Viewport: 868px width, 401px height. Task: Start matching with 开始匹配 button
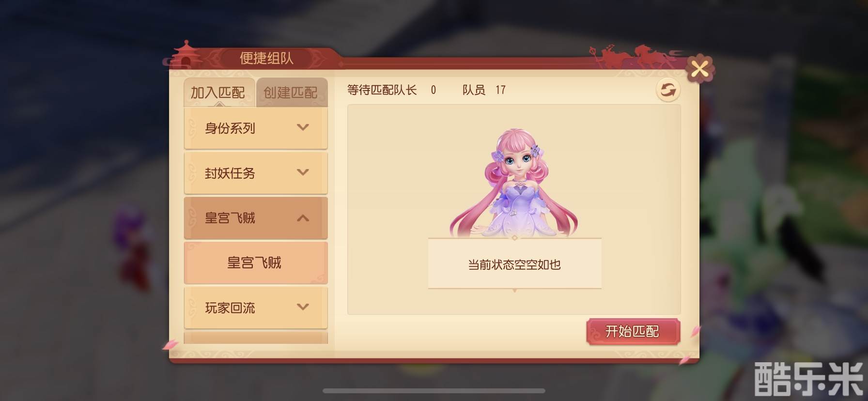point(633,332)
